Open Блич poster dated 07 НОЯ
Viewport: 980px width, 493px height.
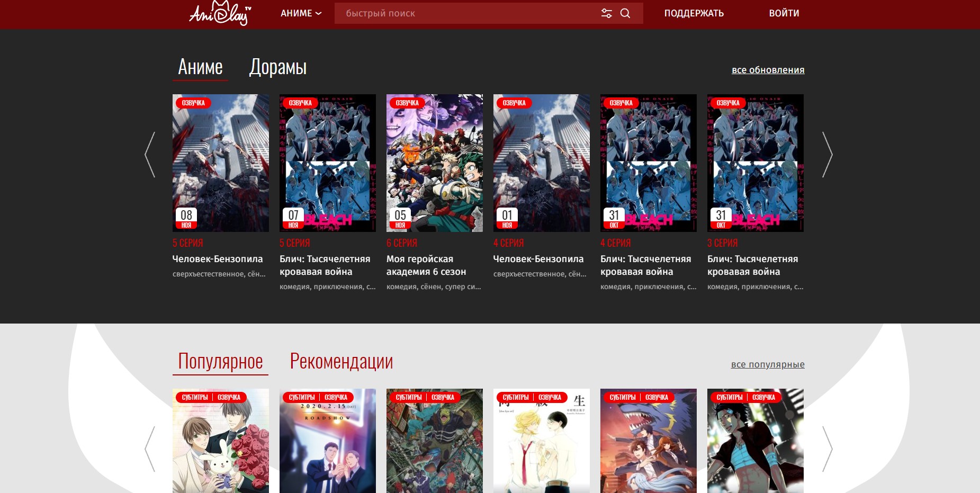(x=328, y=163)
